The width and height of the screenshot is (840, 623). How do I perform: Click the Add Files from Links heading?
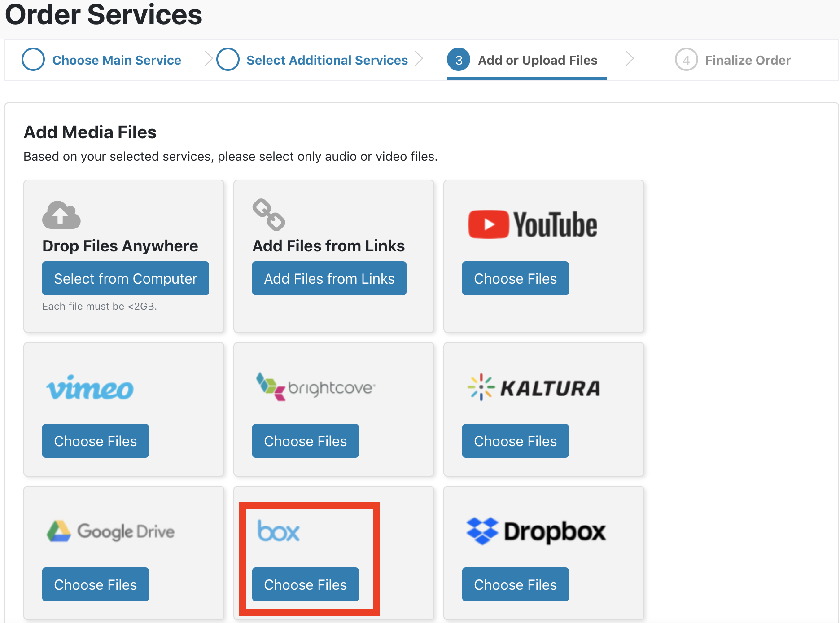(x=328, y=246)
